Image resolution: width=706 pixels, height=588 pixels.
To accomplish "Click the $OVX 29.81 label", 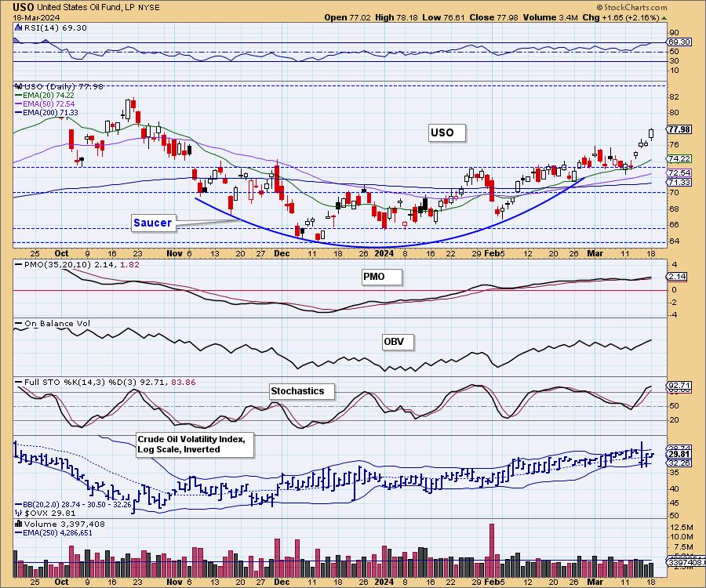I will pos(50,513).
